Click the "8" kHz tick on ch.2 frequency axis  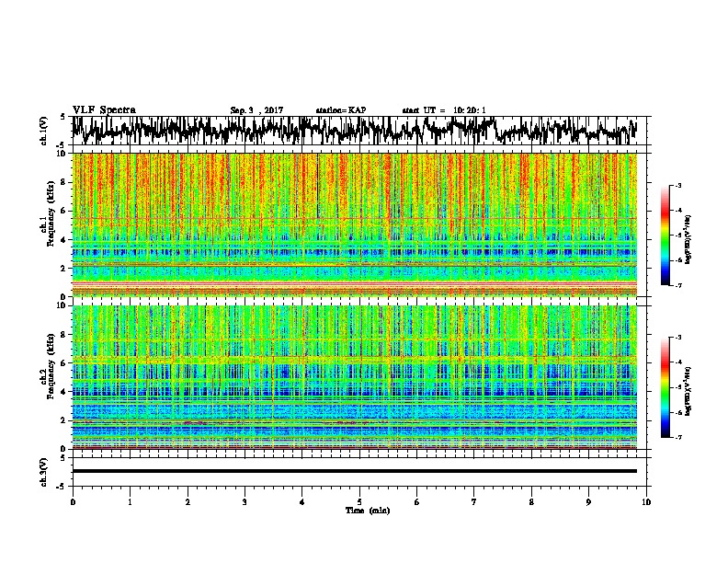coord(64,335)
